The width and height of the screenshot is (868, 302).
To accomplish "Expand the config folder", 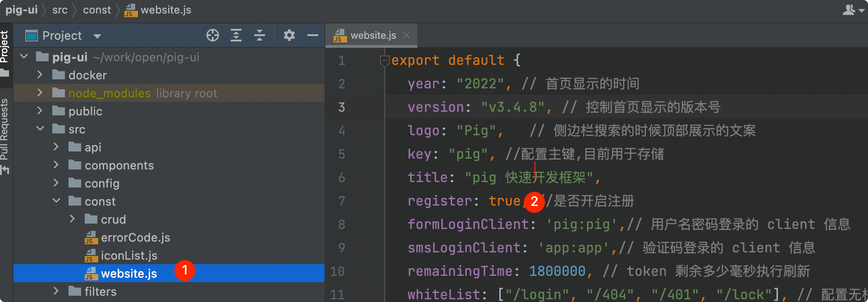I will pyautogui.click(x=56, y=183).
